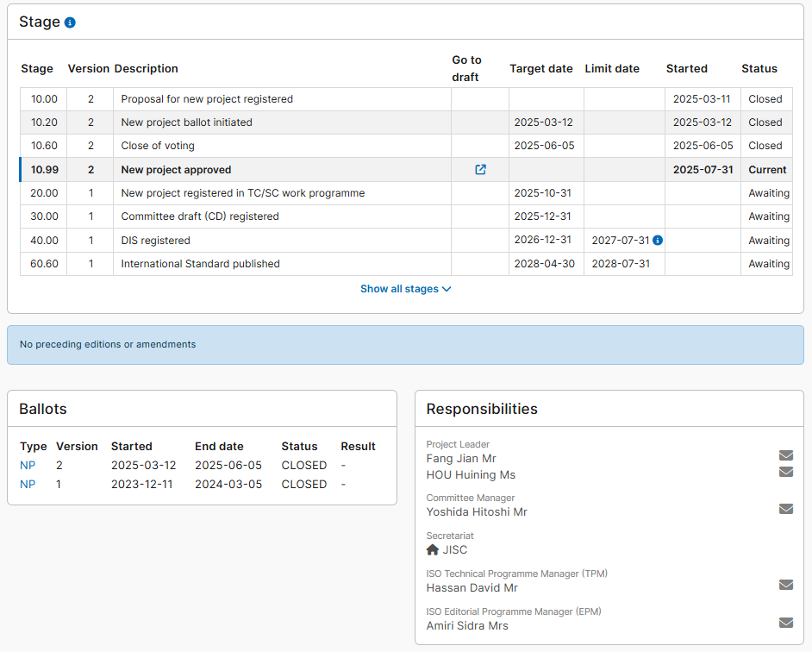812x652 pixels.
Task: Click started date 2025-03-11
Action: 701,99
